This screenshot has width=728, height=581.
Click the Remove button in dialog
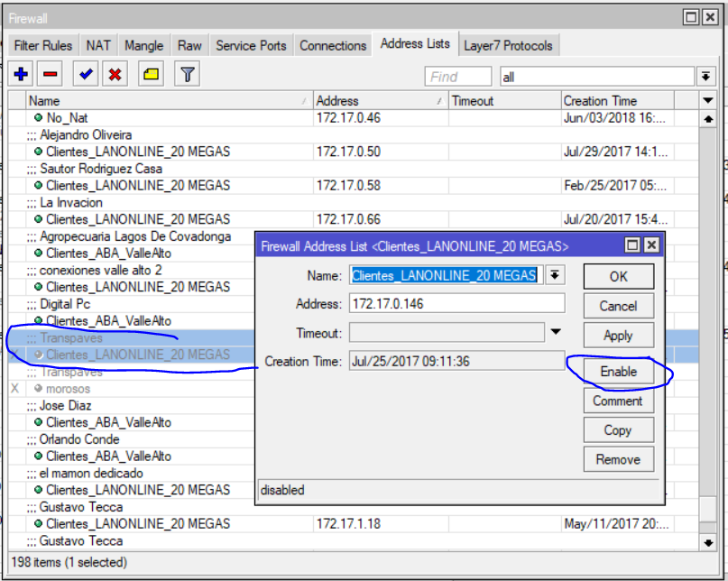(x=619, y=459)
